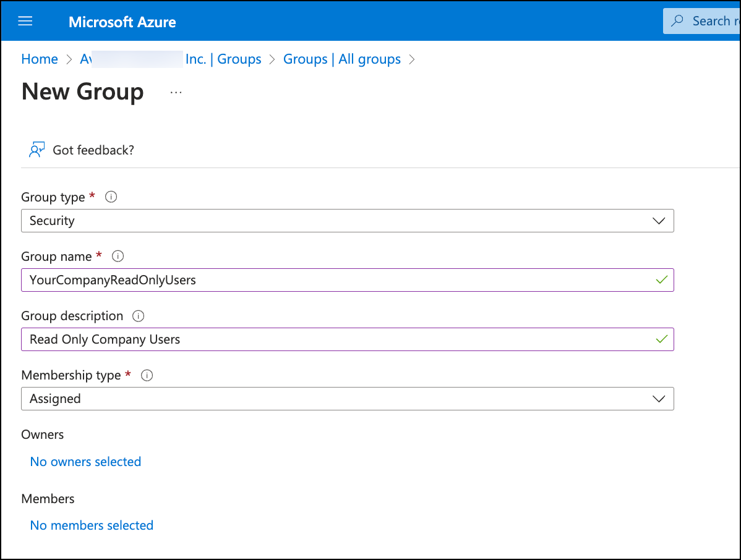This screenshot has width=741, height=560.
Task: Open the Group type info tooltip icon
Action: point(111,197)
